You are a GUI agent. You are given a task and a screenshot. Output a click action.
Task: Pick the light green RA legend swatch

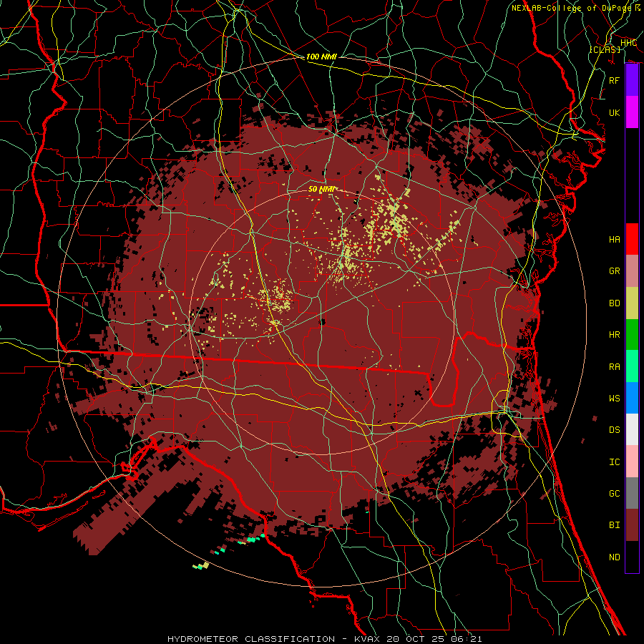tap(632, 366)
